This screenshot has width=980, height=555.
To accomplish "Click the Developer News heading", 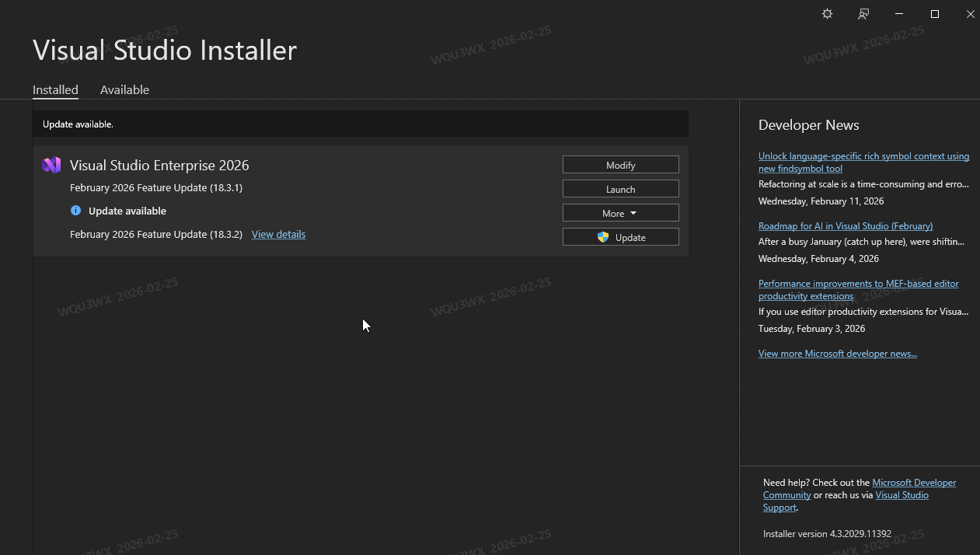I will tap(809, 125).
